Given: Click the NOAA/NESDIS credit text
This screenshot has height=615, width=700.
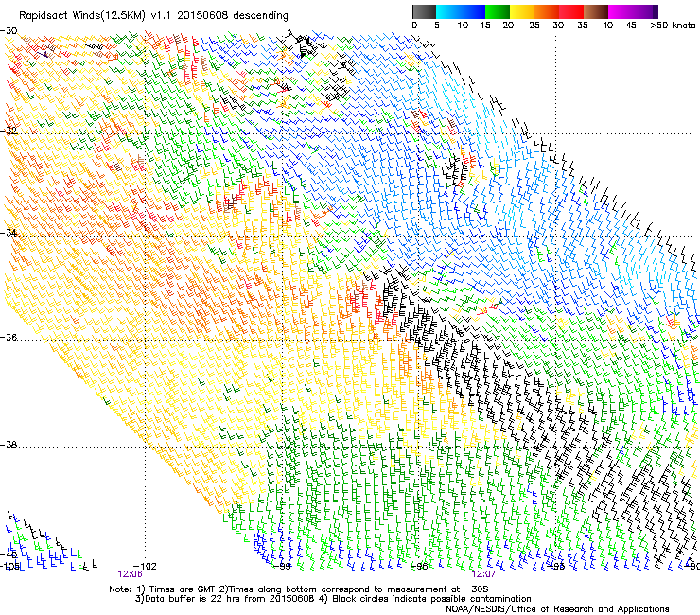Looking at the screenshot, I should click(x=557, y=608).
